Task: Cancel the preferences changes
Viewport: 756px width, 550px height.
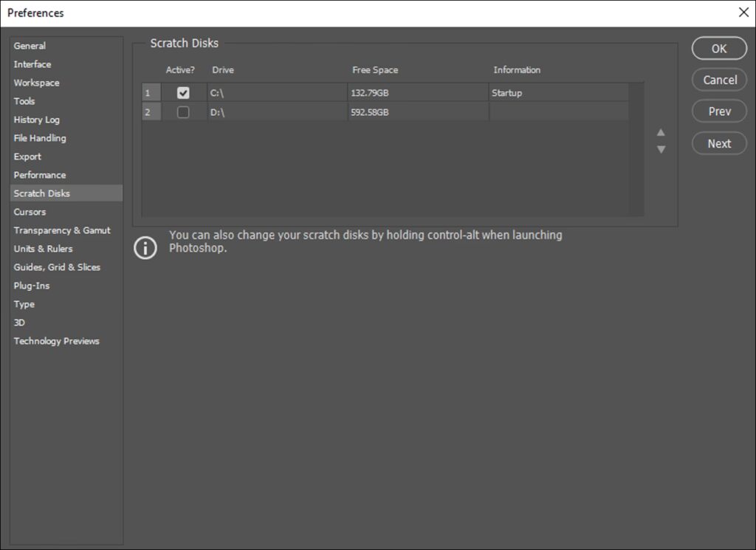Action: tap(719, 80)
